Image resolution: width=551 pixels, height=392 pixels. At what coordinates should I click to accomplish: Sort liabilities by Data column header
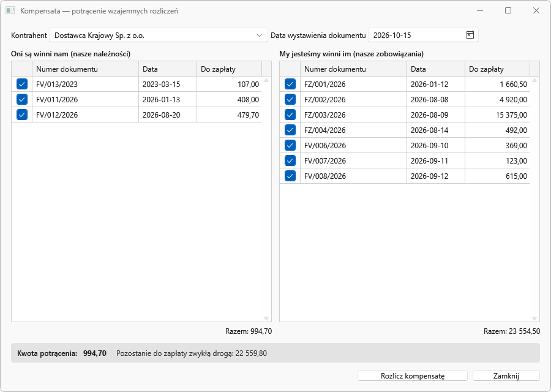[x=436, y=69]
